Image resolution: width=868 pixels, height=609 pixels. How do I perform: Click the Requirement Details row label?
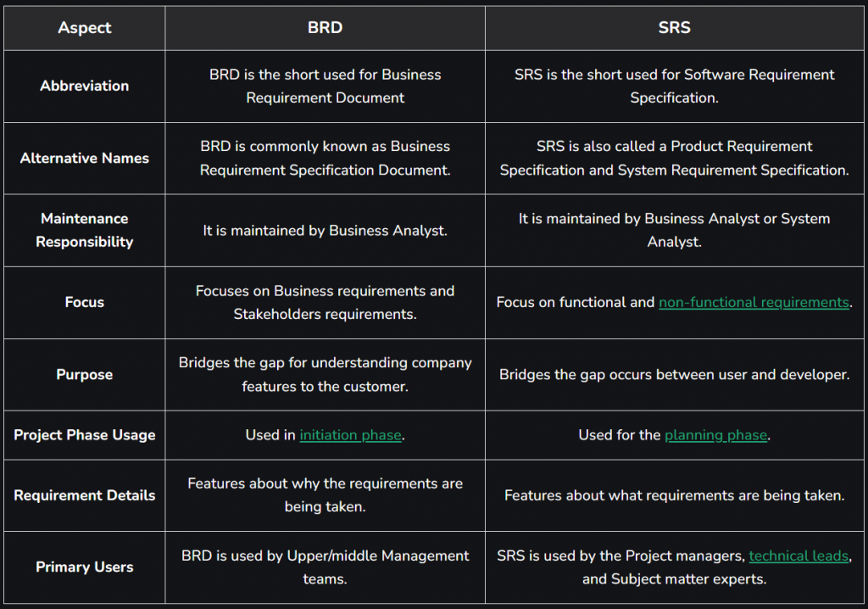[85, 495]
